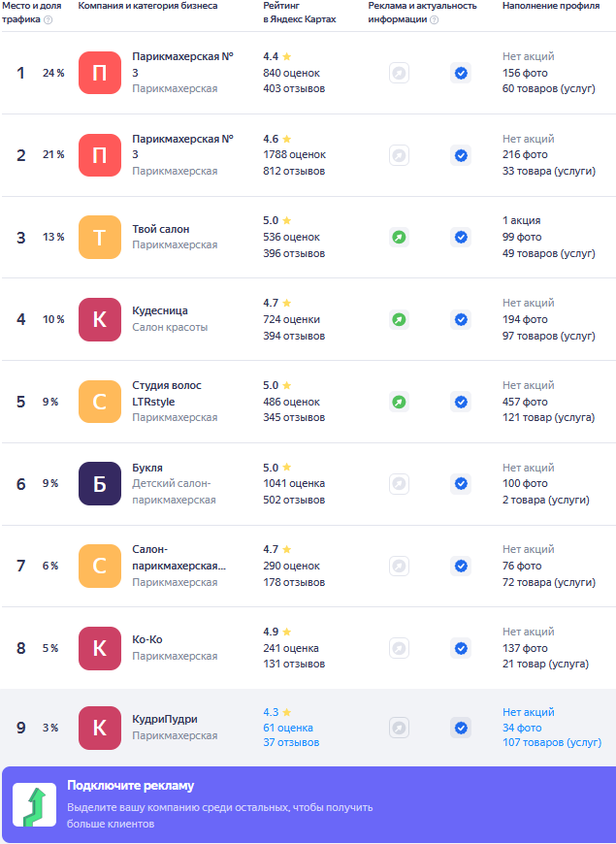Click the dark purple Букля avatar
This screenshot has width=616, height=844.
(100, 483)
